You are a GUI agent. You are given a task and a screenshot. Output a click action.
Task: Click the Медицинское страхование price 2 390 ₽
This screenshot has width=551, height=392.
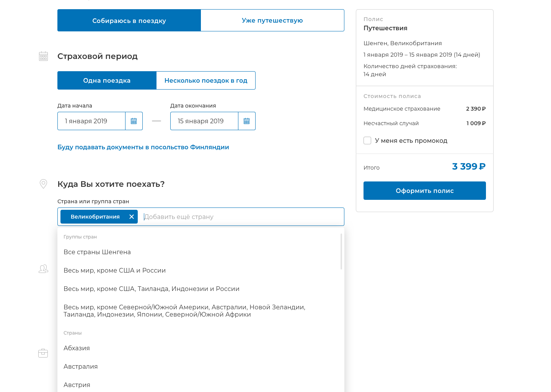click(x=476, y=109)
